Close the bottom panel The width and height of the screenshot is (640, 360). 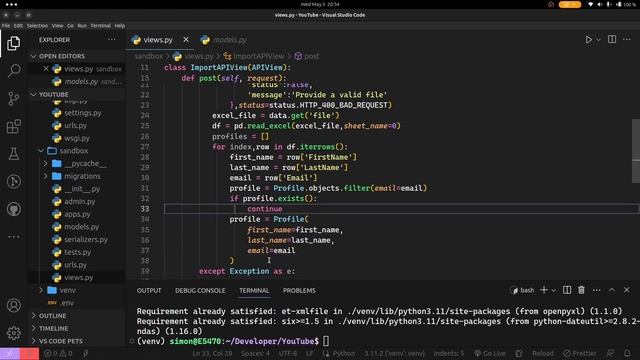click(x=627, y=290)
